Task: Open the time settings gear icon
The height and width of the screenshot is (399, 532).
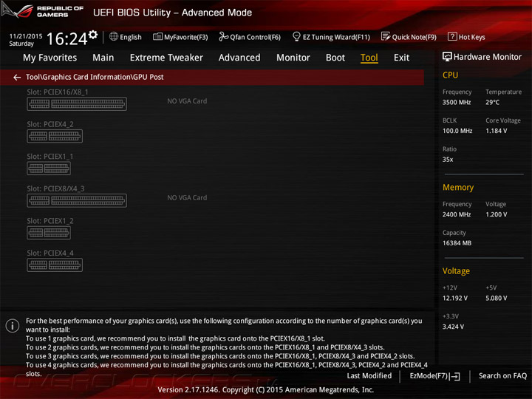Action: point(93,34)
